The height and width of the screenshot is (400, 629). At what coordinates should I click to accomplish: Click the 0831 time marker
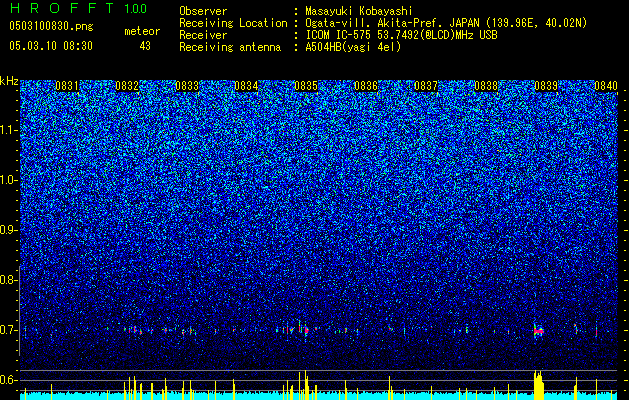coord(67,86)
